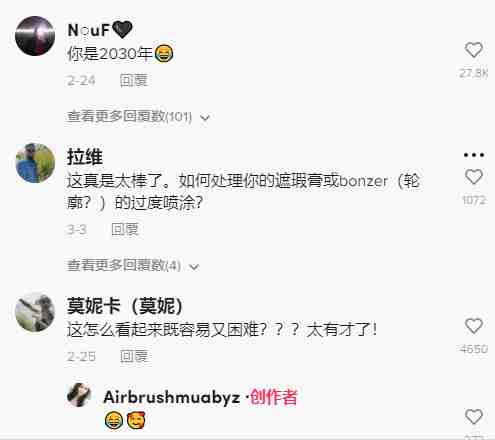Open 拉维's profile avatar
Viewport: 495px width, 440px height.
(x=35, y=163)
